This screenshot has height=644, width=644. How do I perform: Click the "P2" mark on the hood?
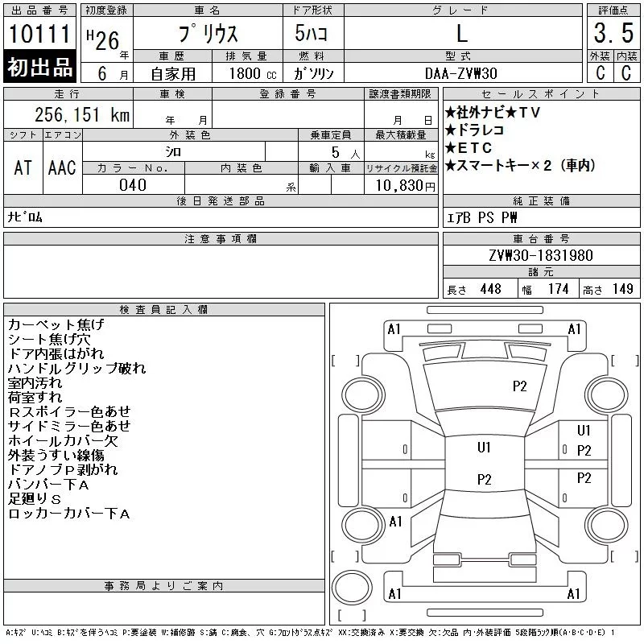(519, 386)
